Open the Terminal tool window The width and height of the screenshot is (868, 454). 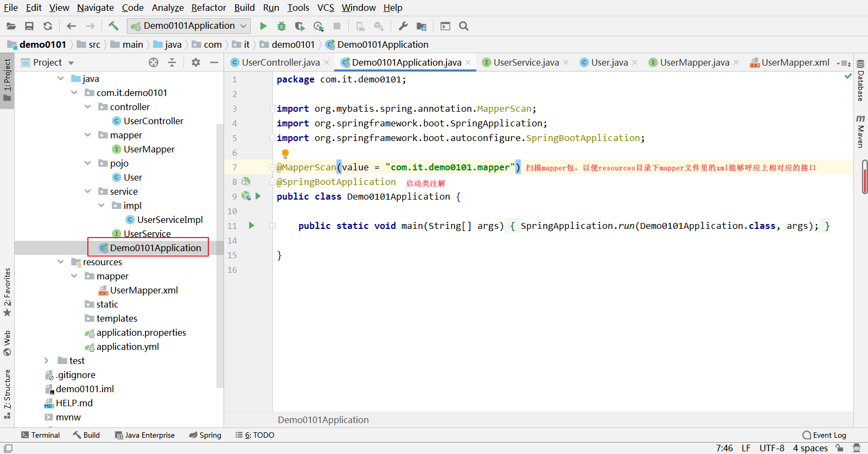point(40,435)
